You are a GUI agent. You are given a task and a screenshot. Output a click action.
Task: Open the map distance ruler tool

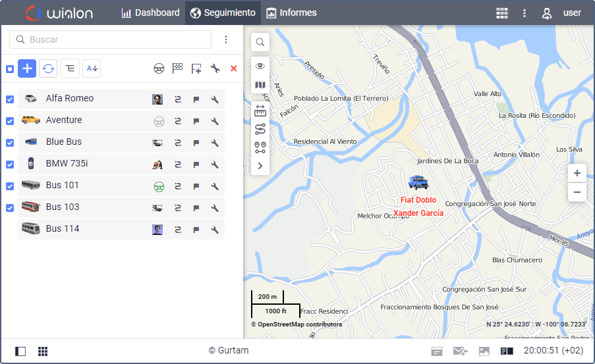point(260,111)
